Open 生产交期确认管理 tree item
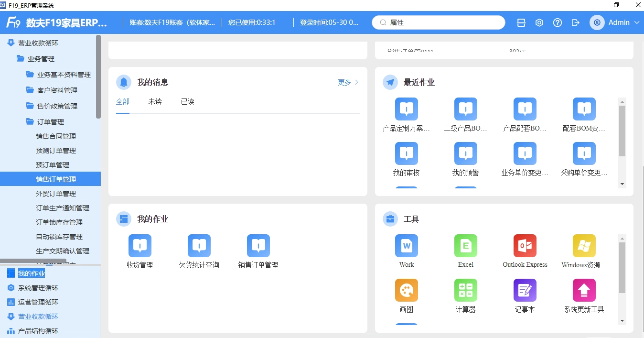This screenshot has height=338, width=644. pos(63,251)
